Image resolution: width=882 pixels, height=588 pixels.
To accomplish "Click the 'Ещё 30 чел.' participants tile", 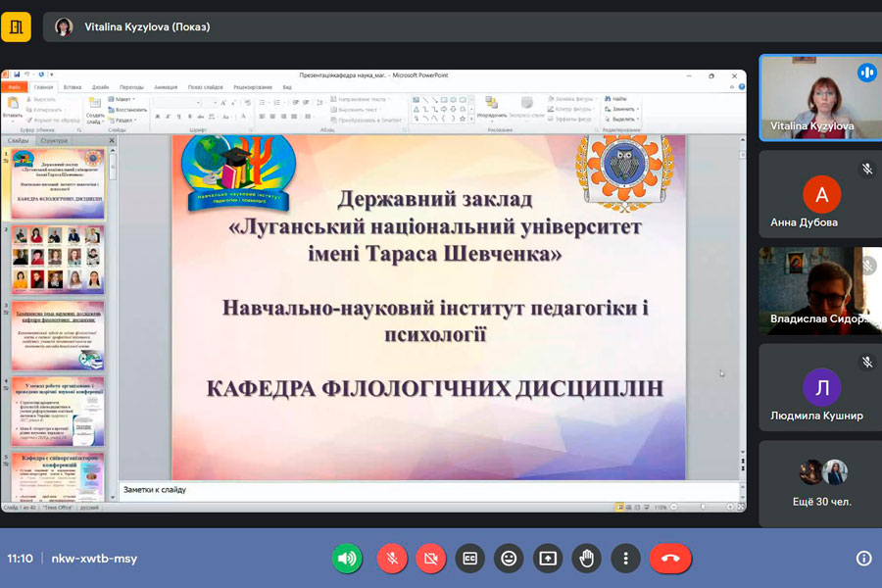I will click(820, 481).
